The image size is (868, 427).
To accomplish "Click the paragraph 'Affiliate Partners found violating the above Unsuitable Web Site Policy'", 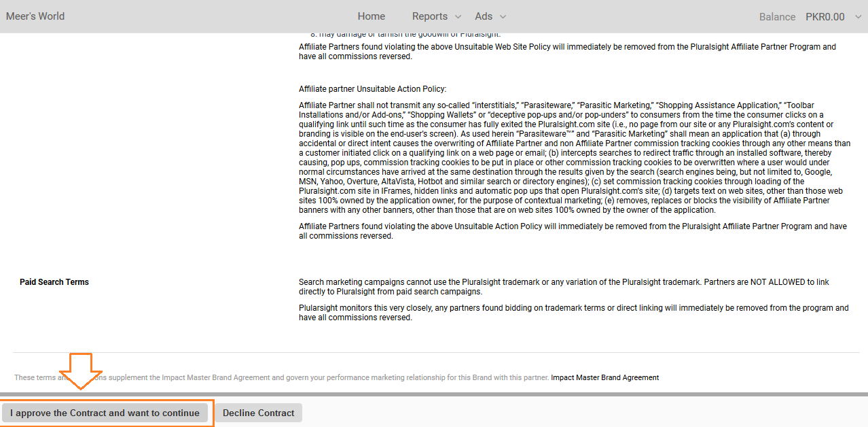I will point(567,52).
